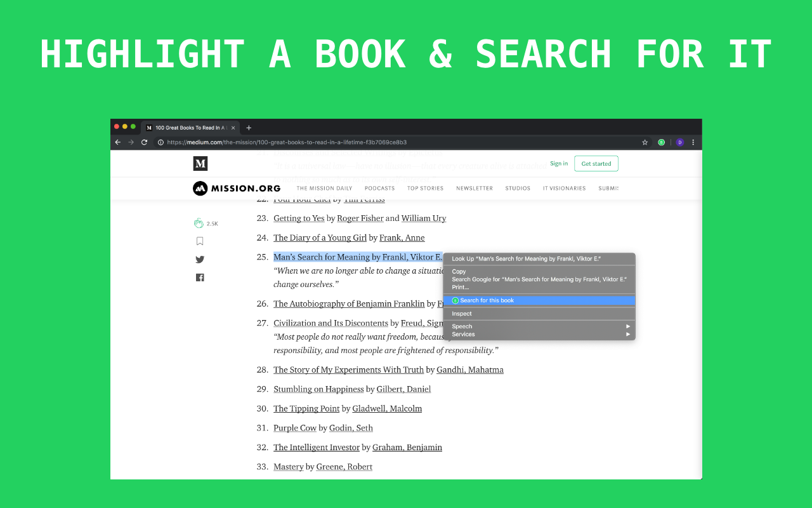
Task: Open The Tipping Point link
Action: point(306,408)
